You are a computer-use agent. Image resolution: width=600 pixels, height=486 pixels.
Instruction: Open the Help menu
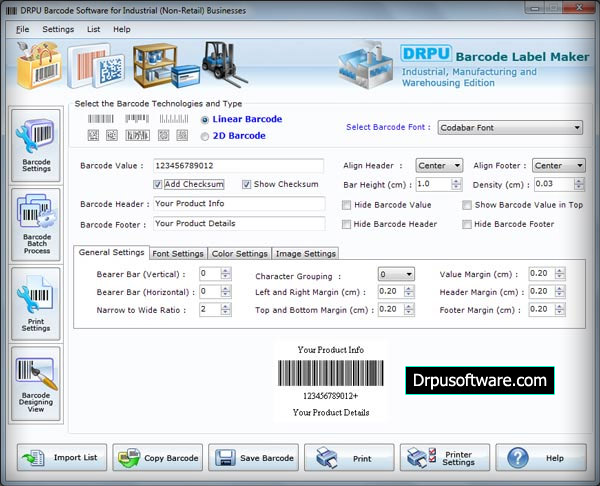[122, 29]
